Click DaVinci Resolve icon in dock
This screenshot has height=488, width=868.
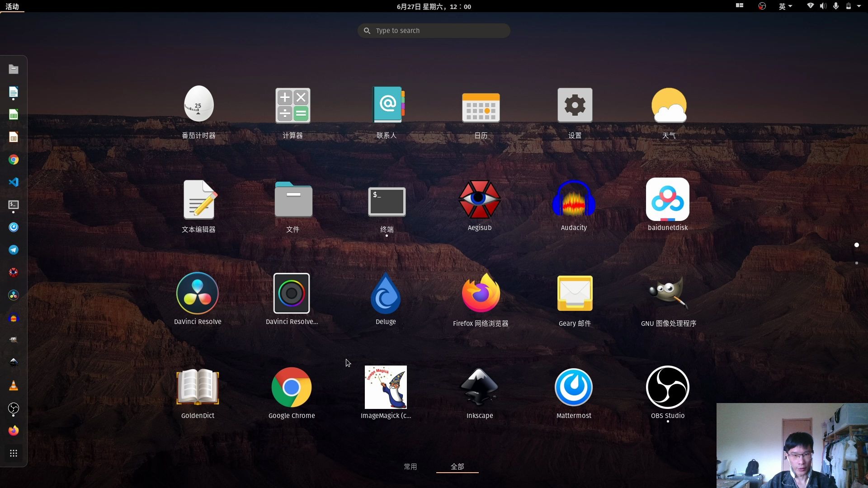click(x=14, y=295)
